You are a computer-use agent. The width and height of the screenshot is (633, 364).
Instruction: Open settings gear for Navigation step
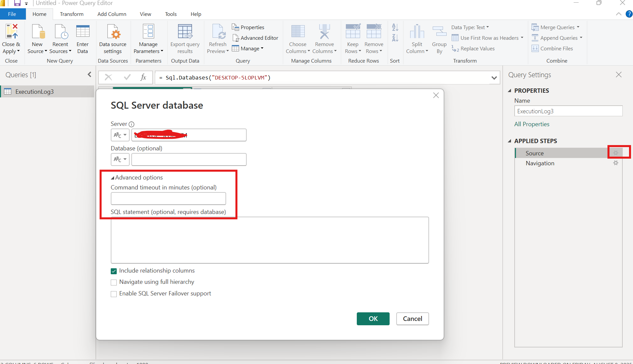click(x=616, y=163)
